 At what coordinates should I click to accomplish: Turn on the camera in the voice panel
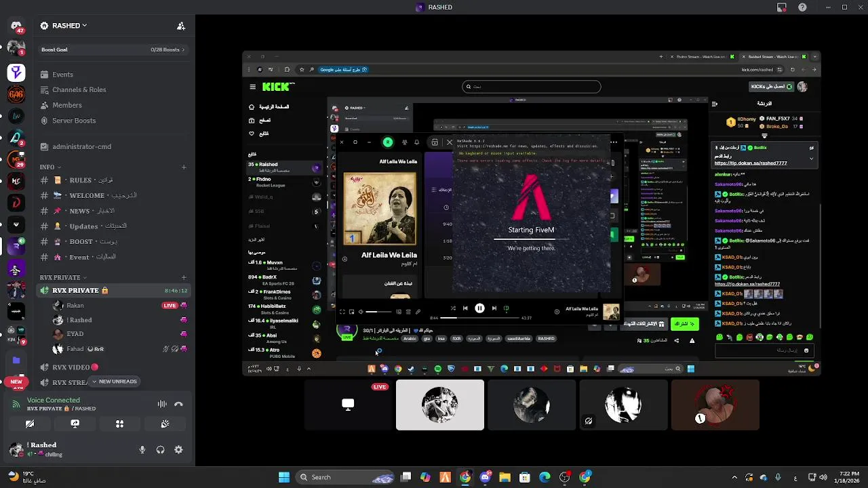pyautogui.click(x=30, y=424)
